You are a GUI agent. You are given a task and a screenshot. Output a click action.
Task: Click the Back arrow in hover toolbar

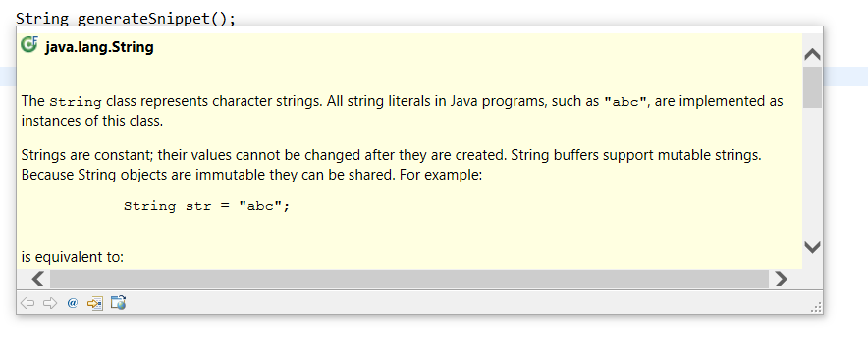click(27, 303)
